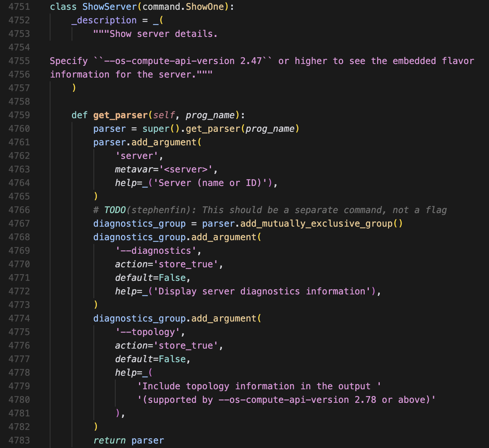Click False value on line 4771
489x448 pixels.
(x=172, y=278)
